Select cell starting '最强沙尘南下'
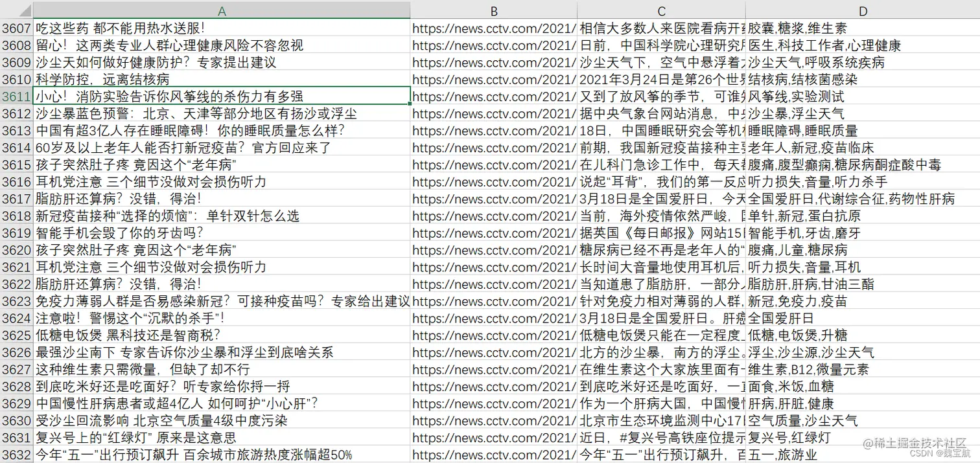980x463 pixels. [222, 352]
